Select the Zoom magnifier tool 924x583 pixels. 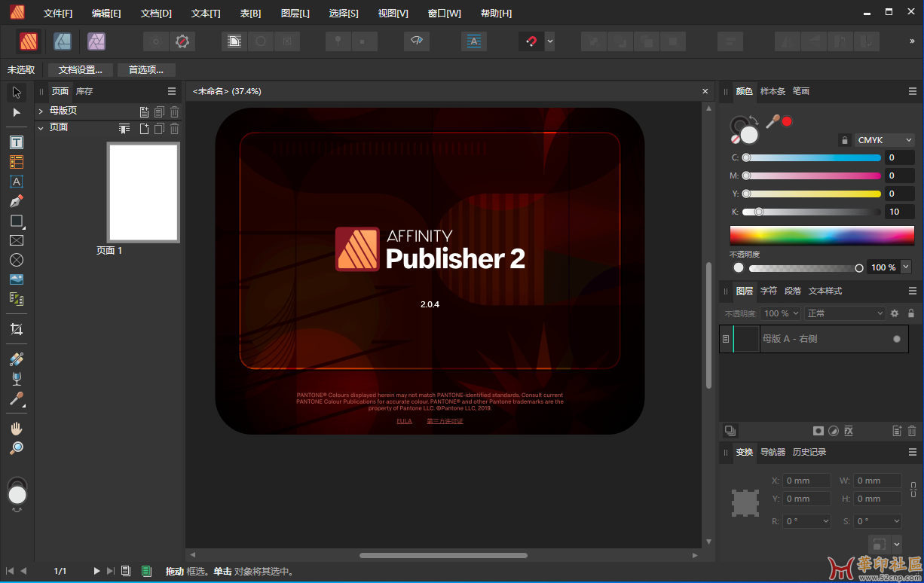point(17,448)
